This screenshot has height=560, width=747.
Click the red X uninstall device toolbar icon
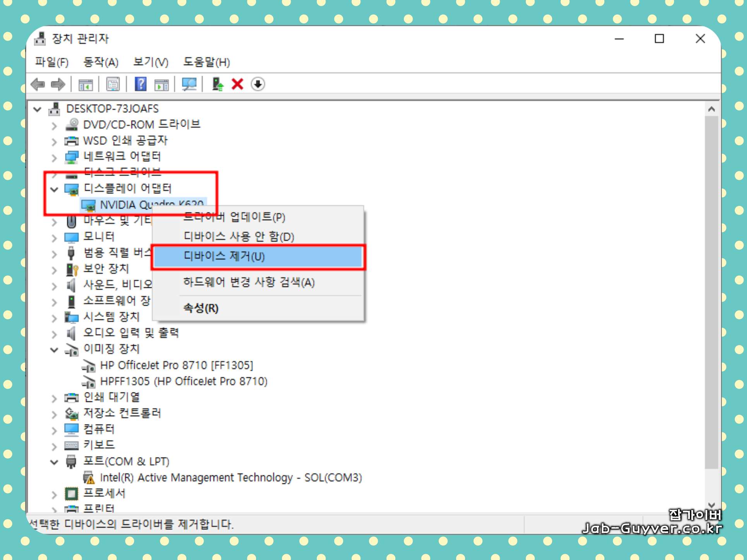(237, 84)
